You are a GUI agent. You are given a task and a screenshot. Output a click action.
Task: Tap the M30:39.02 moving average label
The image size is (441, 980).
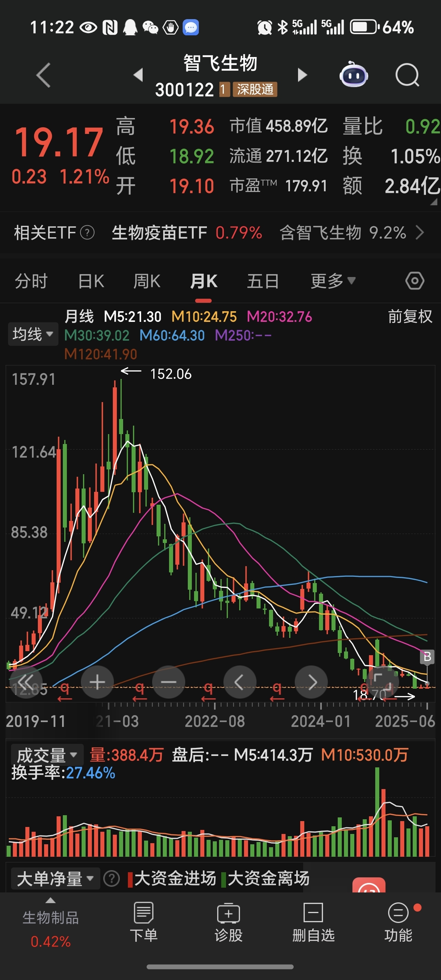(97, 335)
